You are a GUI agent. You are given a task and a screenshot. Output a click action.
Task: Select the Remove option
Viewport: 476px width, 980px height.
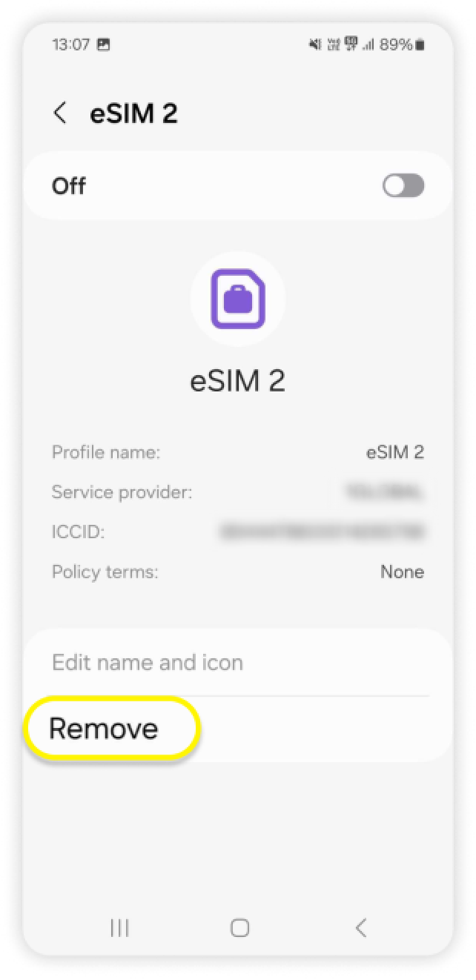(x=104, y=729)
